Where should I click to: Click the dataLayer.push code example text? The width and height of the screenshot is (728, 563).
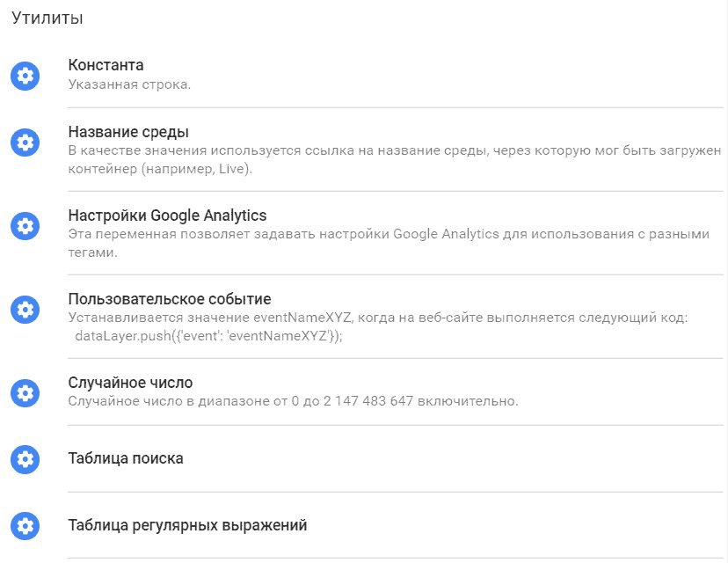pyautogui.click(x=208, y=336)
